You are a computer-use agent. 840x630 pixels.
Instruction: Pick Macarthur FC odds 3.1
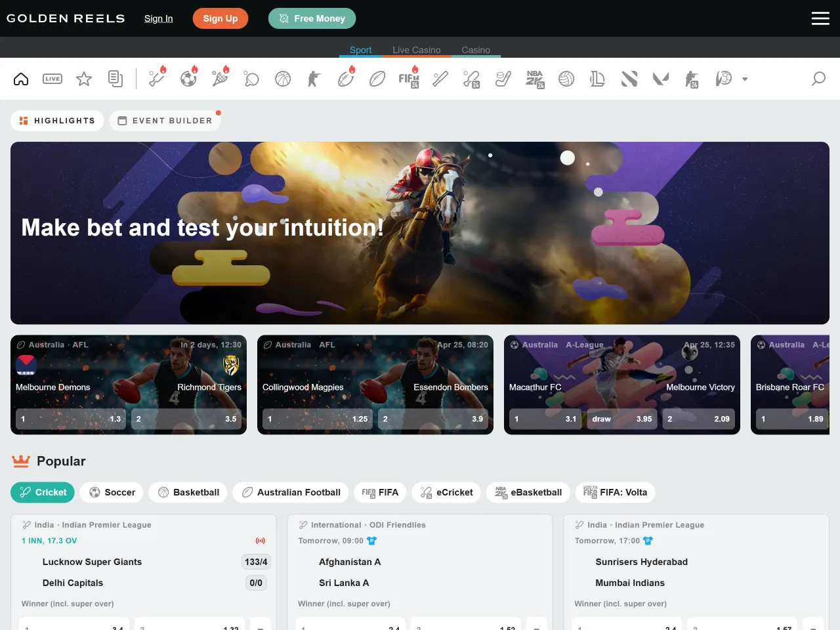(545, 419)
